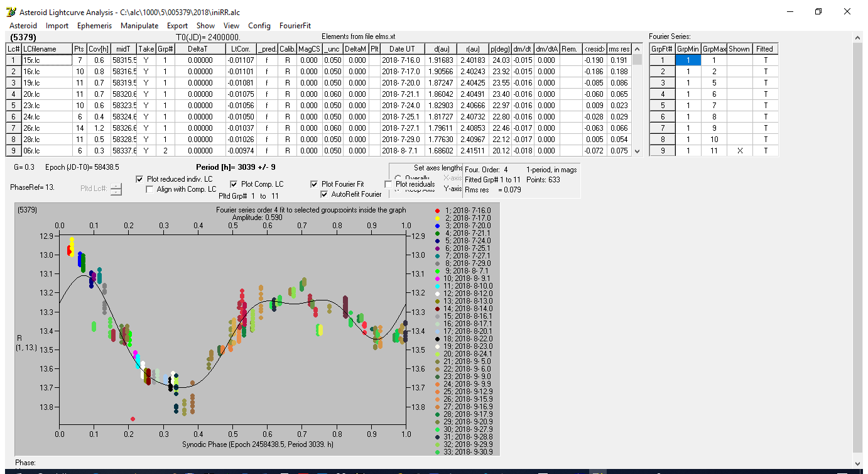The height and width of the screenshot is (474, 868).
Task: Click the Date UT column header
Action: [402, 49]
